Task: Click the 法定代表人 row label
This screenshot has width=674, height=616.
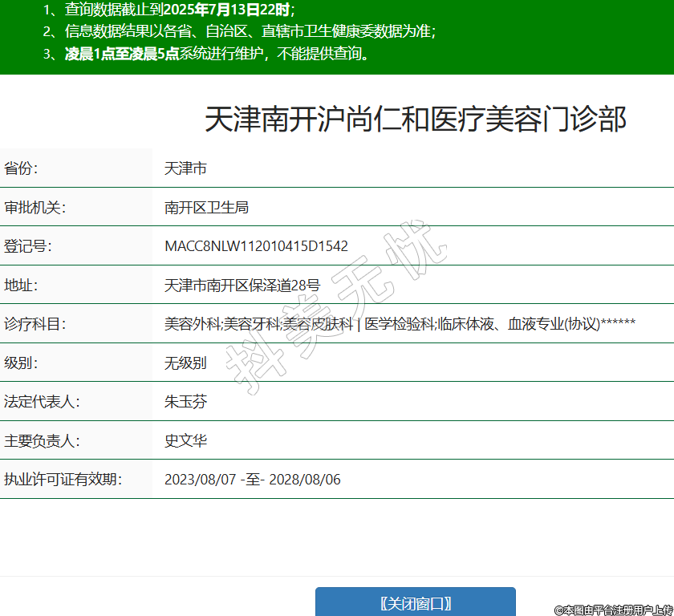Action: 42,402
